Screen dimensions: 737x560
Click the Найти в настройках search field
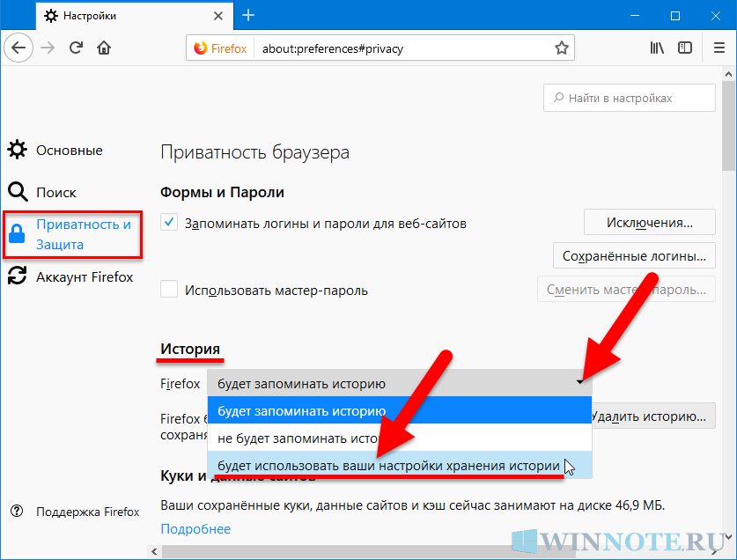click(629, 99)
